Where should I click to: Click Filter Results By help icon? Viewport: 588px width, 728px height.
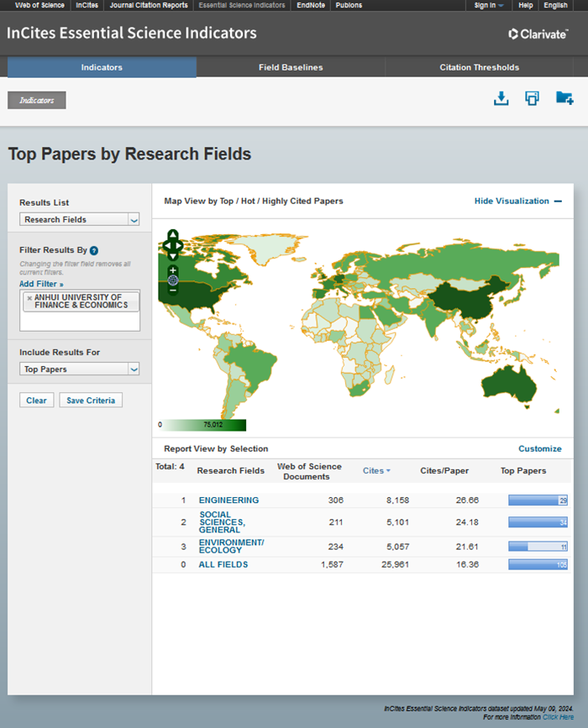pyautogui.click(x=94, y=250)
